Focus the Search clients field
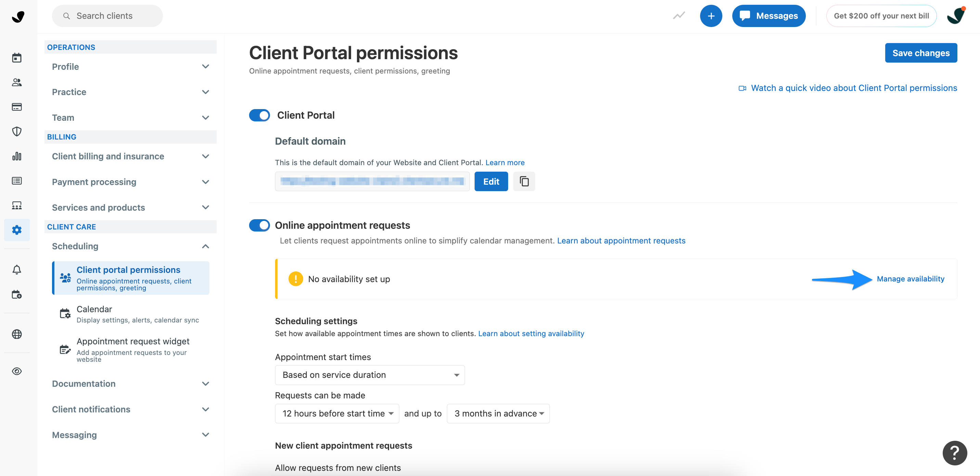This screenshot has width=980, height=476. [x=107, y=16]
